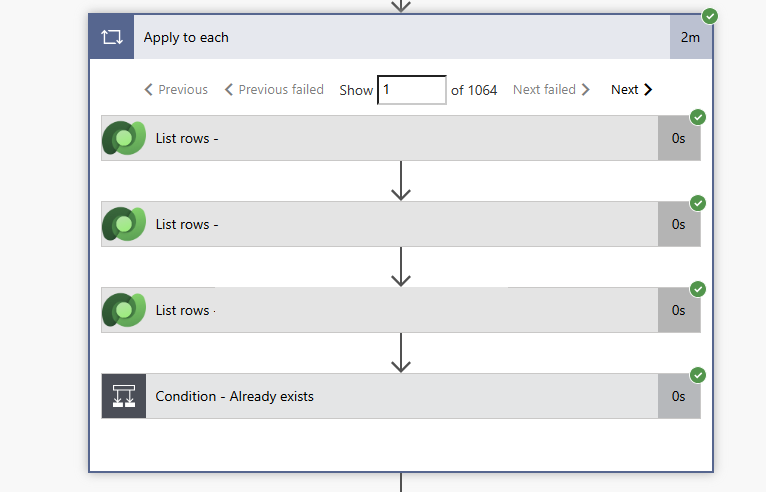Expand the third List rows action

pyautogui.click(x=402, y=310)
